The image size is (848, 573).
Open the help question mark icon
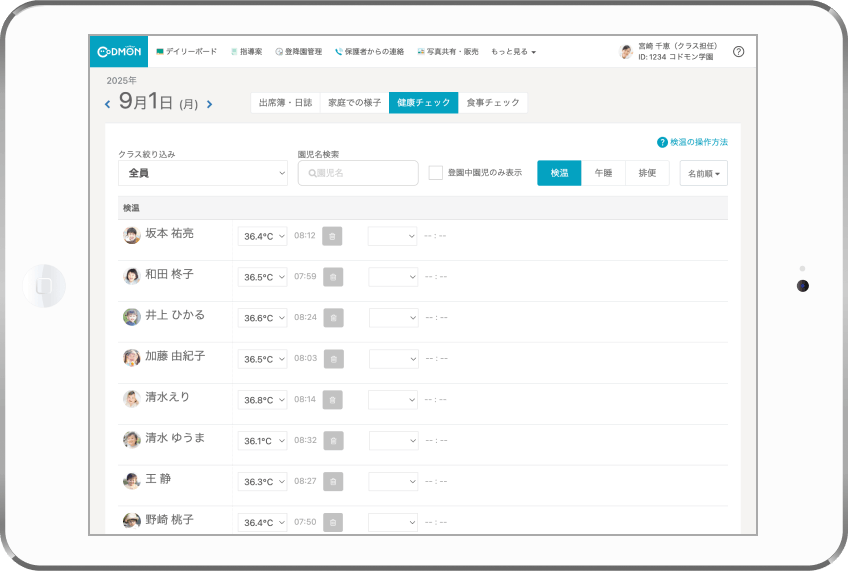coord(738,52)
